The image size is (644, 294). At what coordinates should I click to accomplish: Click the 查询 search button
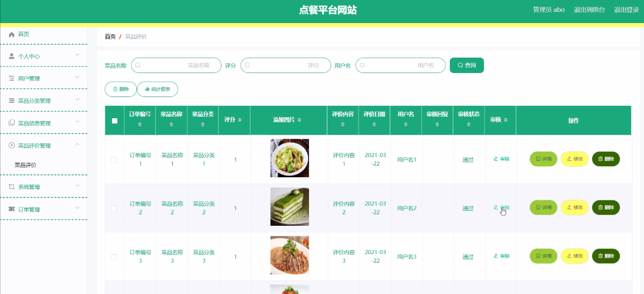[467, 65]
